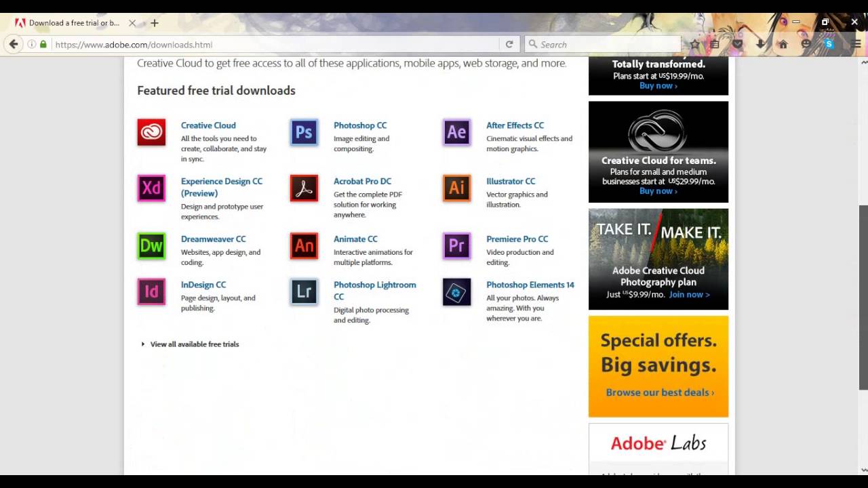This screenshot has height=488, width=868.
Task: Click the InDesign Id icon
Action: coord(151,291)
